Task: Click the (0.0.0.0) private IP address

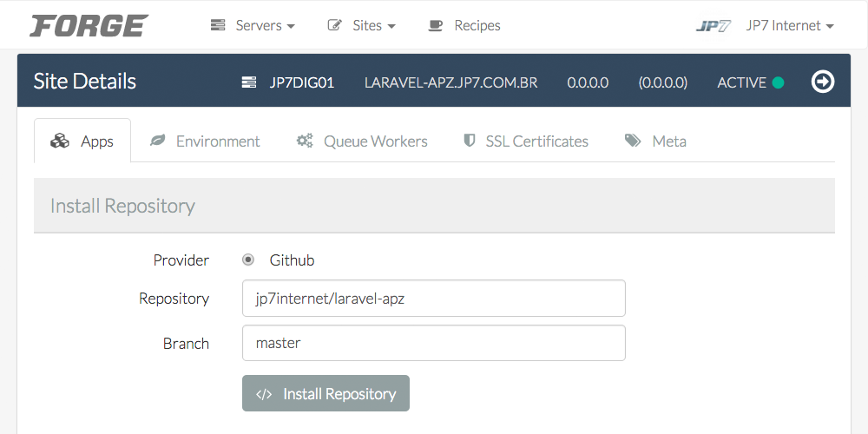Action: [663, 82]
